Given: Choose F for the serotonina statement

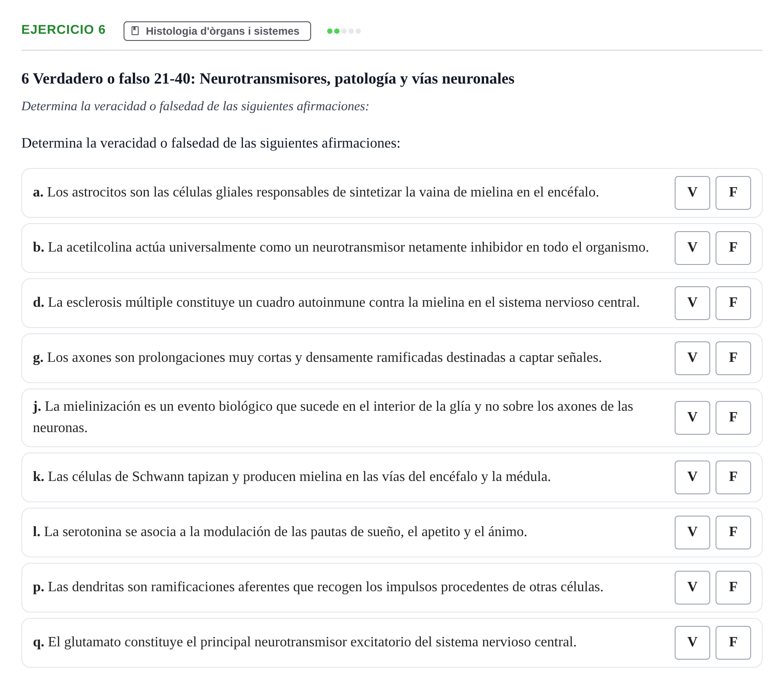Looking at the screenshot, I should point(733,532).
